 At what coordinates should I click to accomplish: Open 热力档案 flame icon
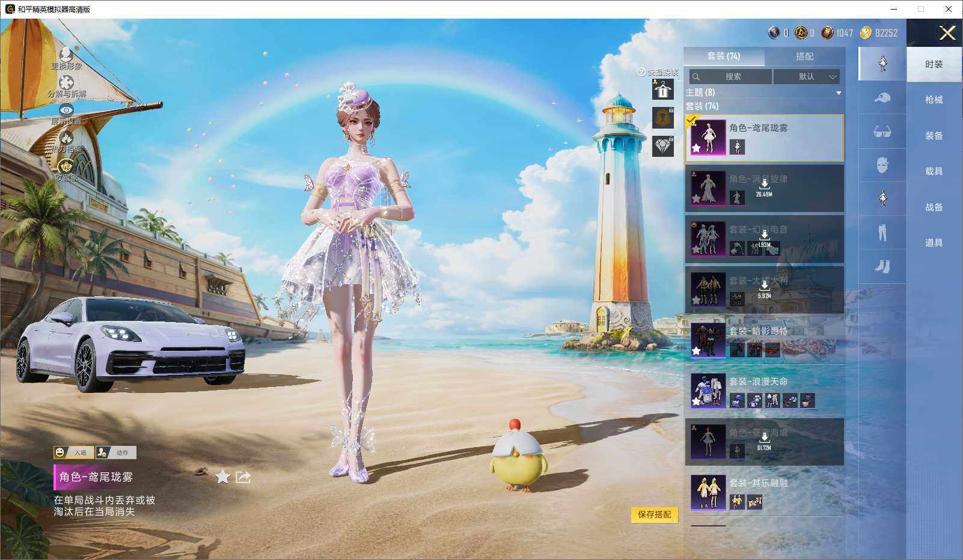[x=66, y=138]
